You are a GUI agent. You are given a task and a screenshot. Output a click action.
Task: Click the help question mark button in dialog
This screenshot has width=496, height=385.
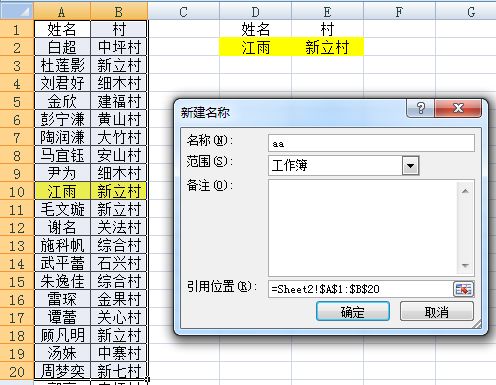tap(421, 108)
